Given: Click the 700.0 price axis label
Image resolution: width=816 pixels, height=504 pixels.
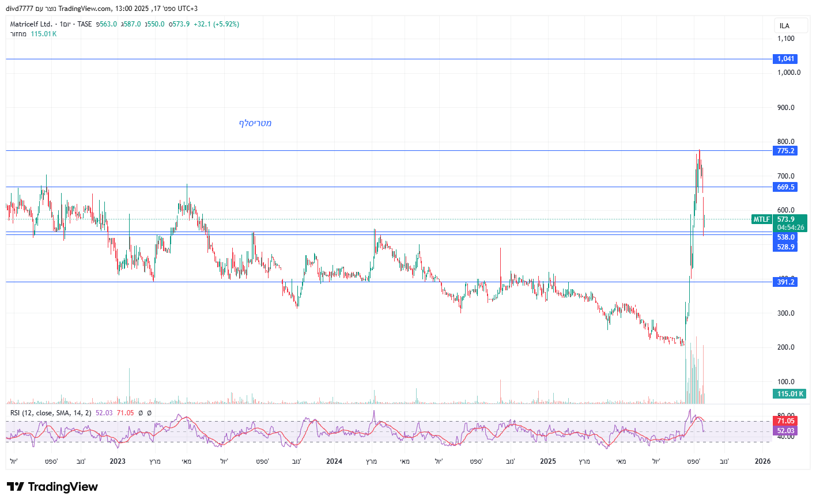Looking at the screenshot, I should click(x=786, y=176).
